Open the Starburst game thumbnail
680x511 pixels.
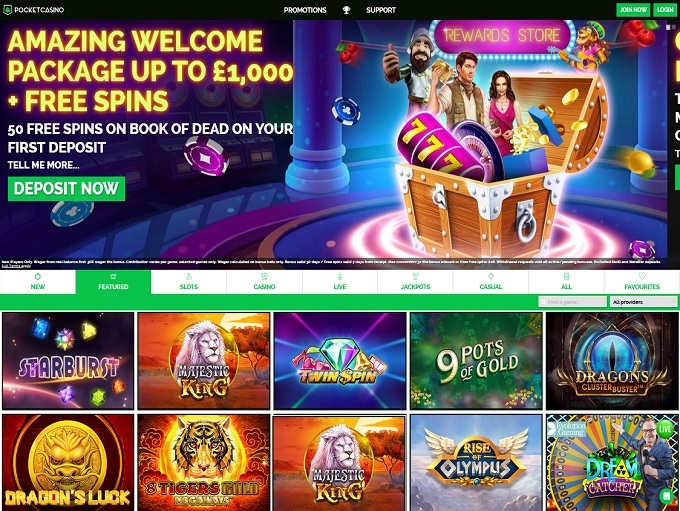click(68, 360)
